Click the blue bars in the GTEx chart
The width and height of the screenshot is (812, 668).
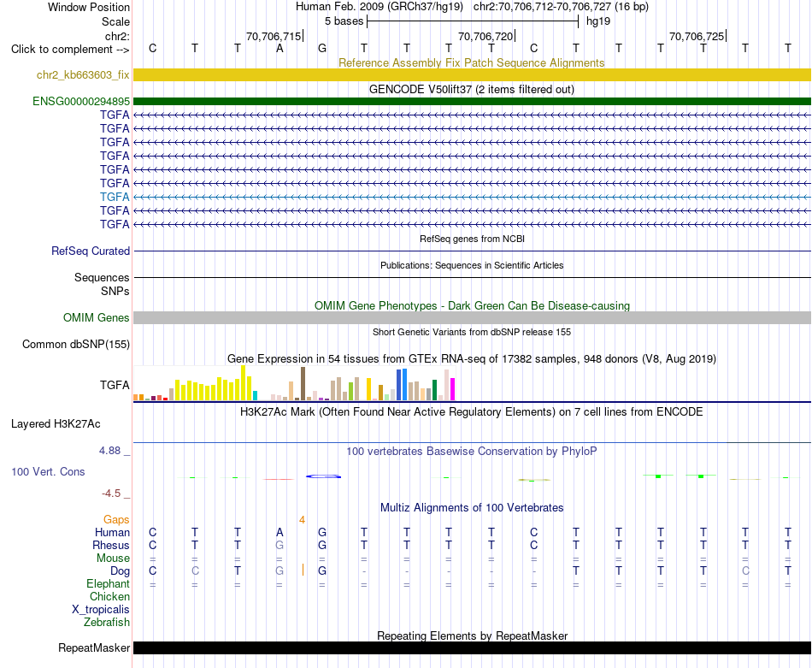(x=402, y=385)
